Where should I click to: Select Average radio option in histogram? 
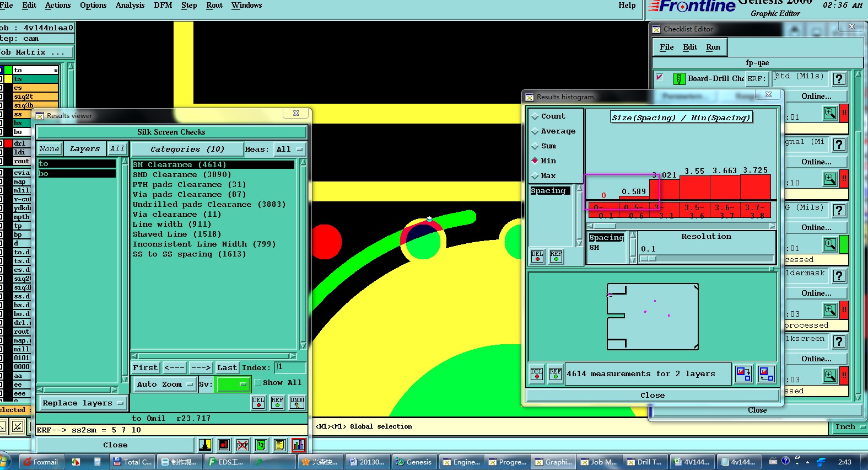535,131
